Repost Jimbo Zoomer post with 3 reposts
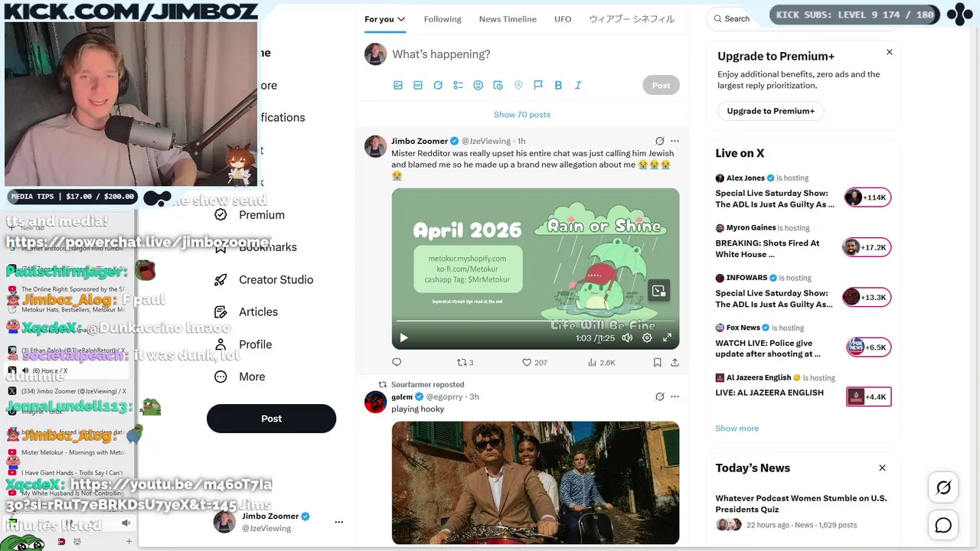 (465, 362)
